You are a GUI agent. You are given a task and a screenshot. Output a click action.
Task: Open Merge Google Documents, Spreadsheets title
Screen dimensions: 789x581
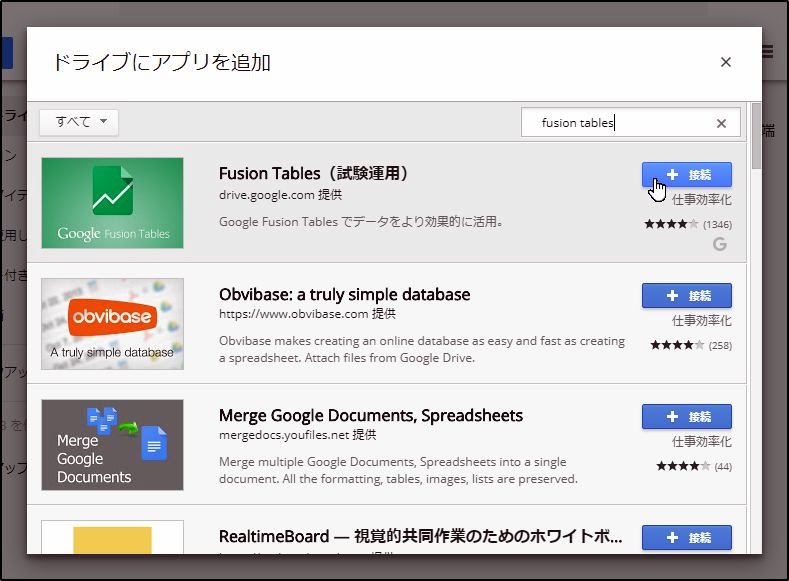click(371, 415)
